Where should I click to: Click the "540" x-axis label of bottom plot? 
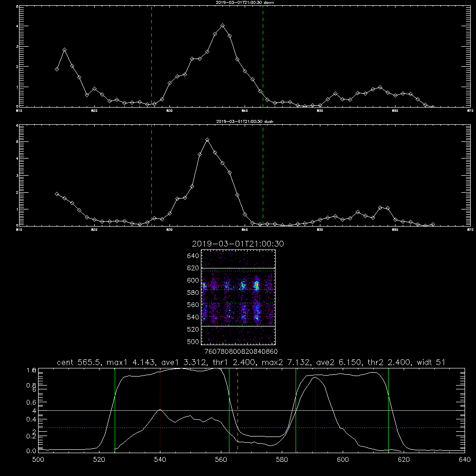tap(160, 460)
